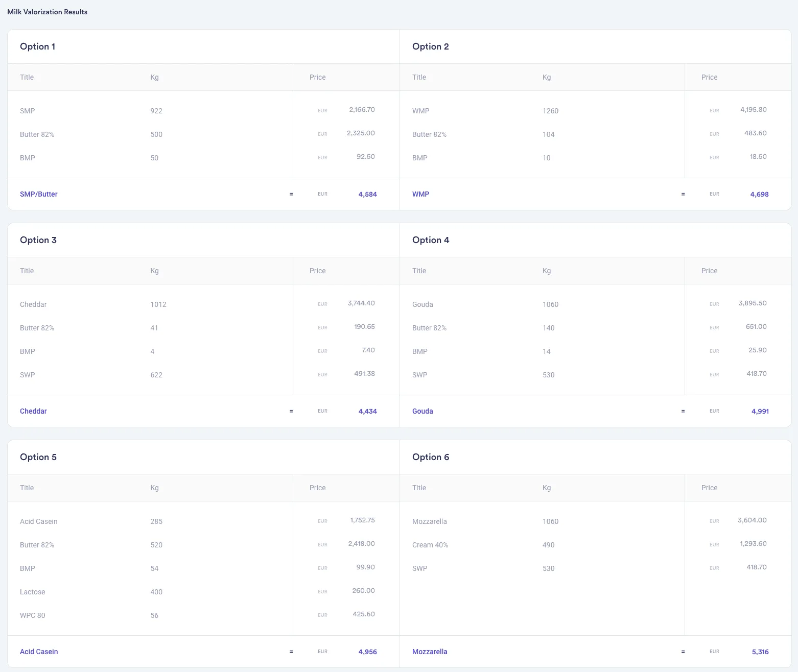The width and height of the screenshot is (798, 672).
Task: Click the 4,195.80 price value
Action: pos(754,110)
